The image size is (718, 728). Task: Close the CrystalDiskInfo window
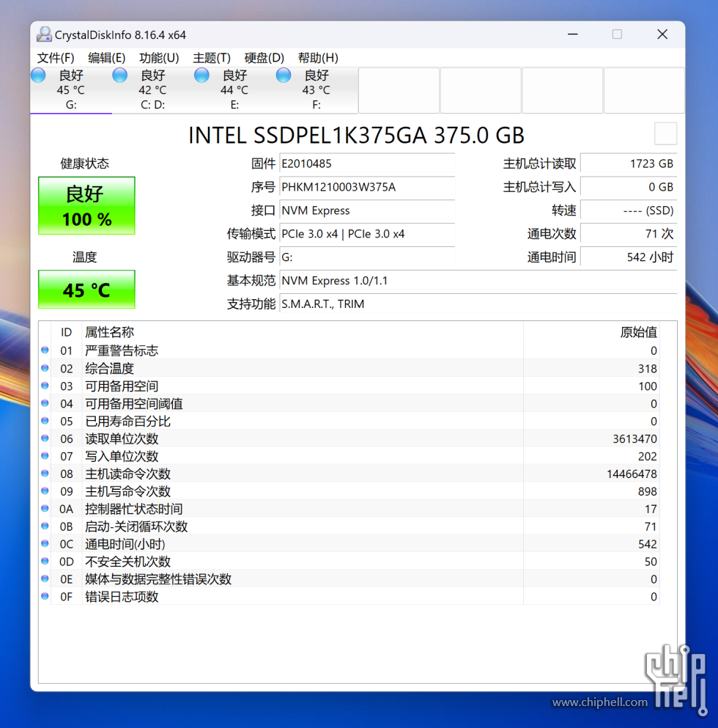coord(662,34)
